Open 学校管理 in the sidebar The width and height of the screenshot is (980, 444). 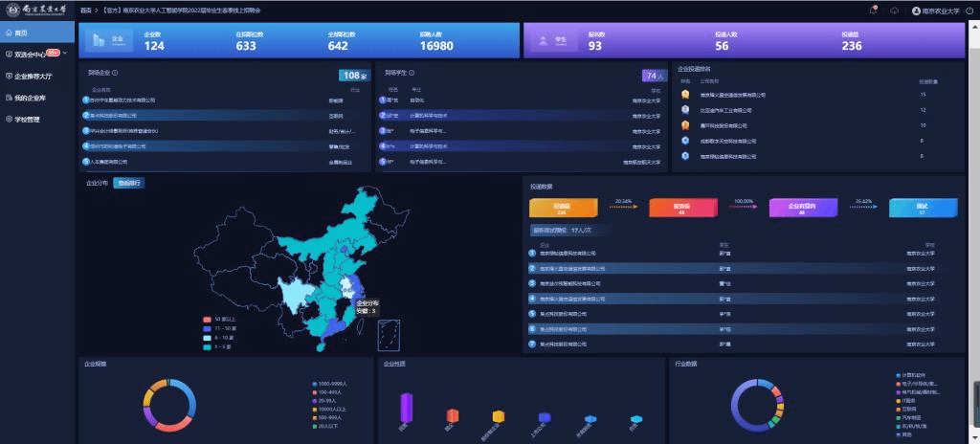pyautogui.click(x=27, y=120)
